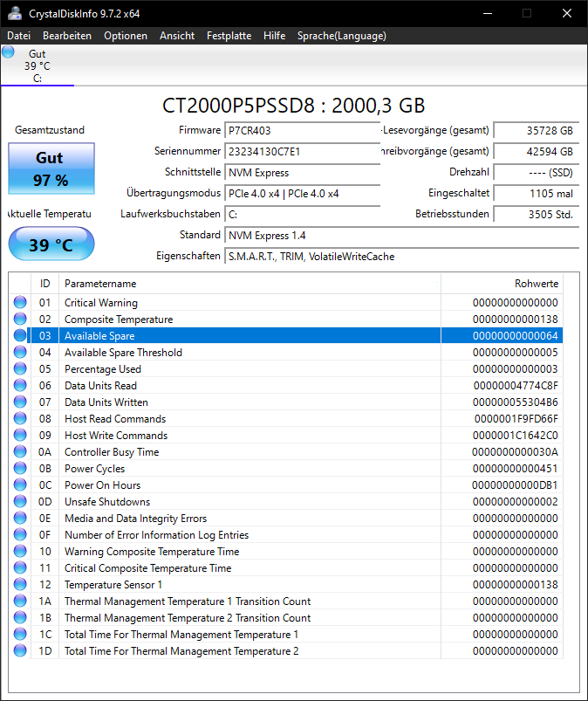Click raw value 0000004774C8F
This screenshot has height=701, width=588.
pyautogui.click(x=516, y=385)
